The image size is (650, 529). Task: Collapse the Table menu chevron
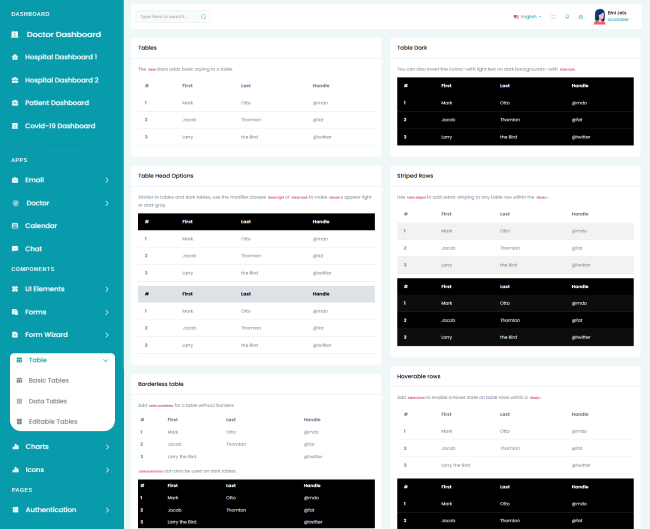pos(105,360)
